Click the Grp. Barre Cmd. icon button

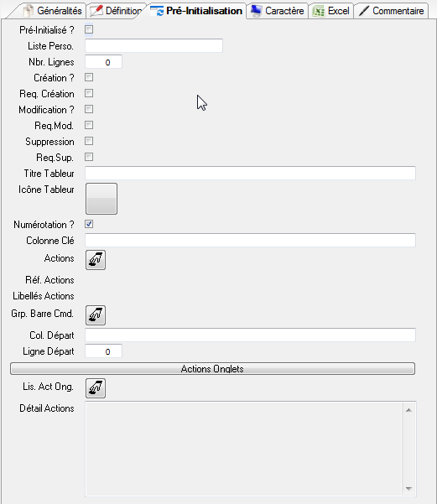96,315
